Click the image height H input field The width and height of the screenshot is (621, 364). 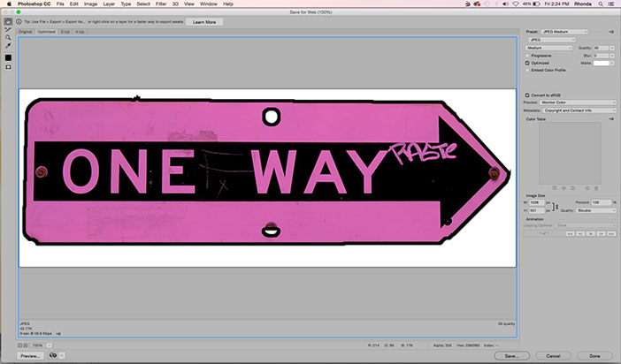pos(537,210)
